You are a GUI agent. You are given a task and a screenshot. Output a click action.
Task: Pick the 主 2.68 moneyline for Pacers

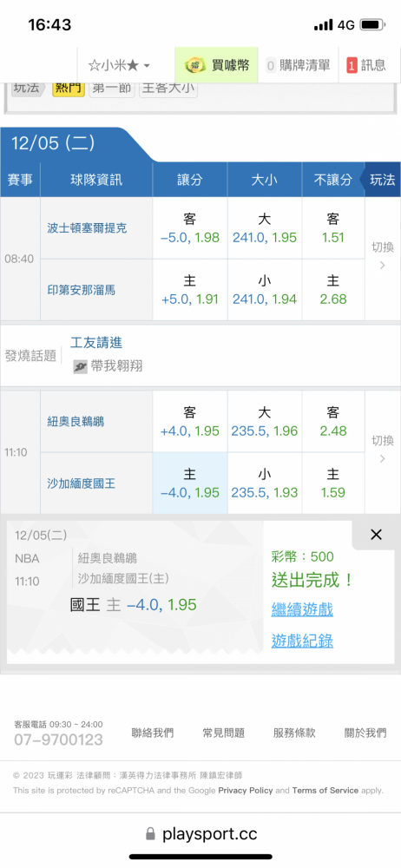point(333,290)
